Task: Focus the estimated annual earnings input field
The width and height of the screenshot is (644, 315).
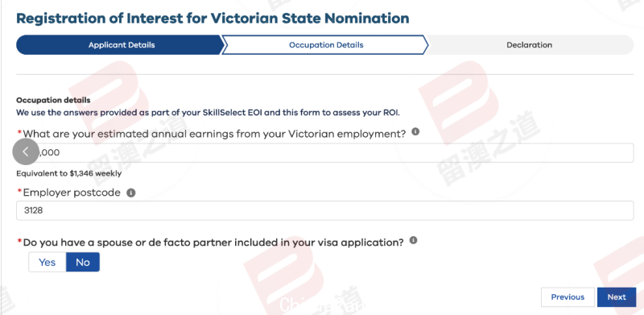Action: (x=325, y=152)
